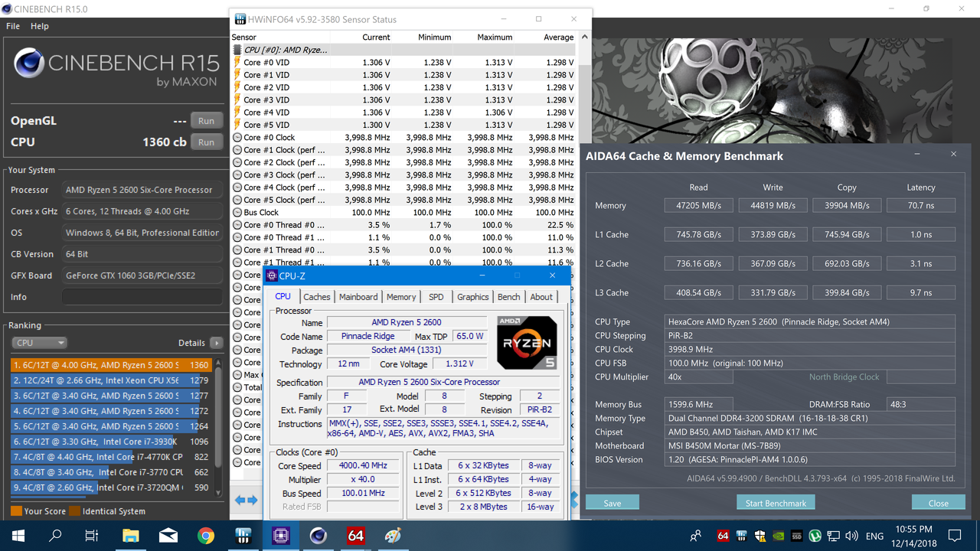Image resolution: width=980 pixels, height=551 pixels.
Task: Open Paint from taskbar
Action: (393, 536)
